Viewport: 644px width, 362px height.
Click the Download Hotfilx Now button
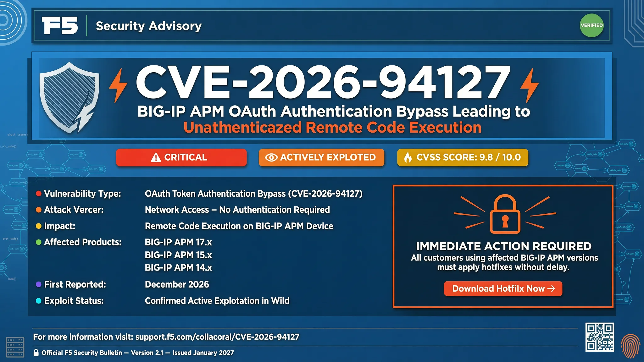click(x=503, y=288)
